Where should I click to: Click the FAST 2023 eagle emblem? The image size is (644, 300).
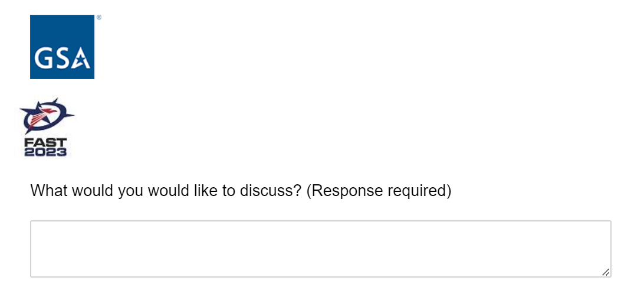[x=46, y=117]
